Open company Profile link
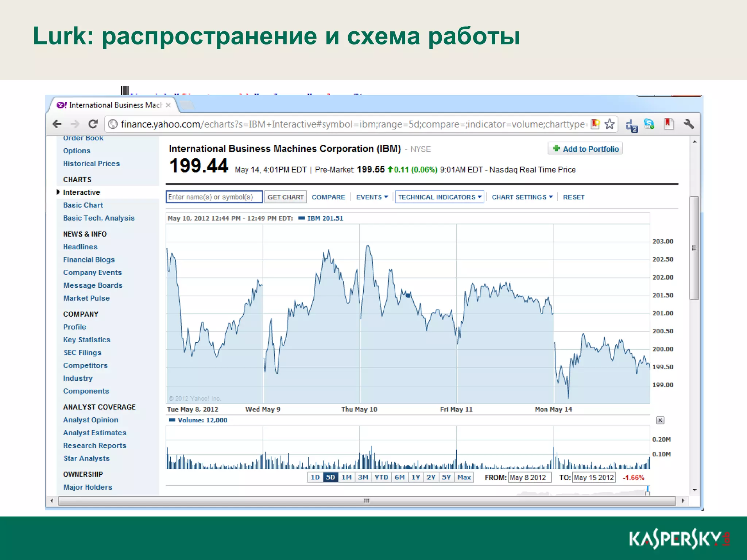Image resolution: width=747 pixels, height=560 pixels. click(75, 327)
